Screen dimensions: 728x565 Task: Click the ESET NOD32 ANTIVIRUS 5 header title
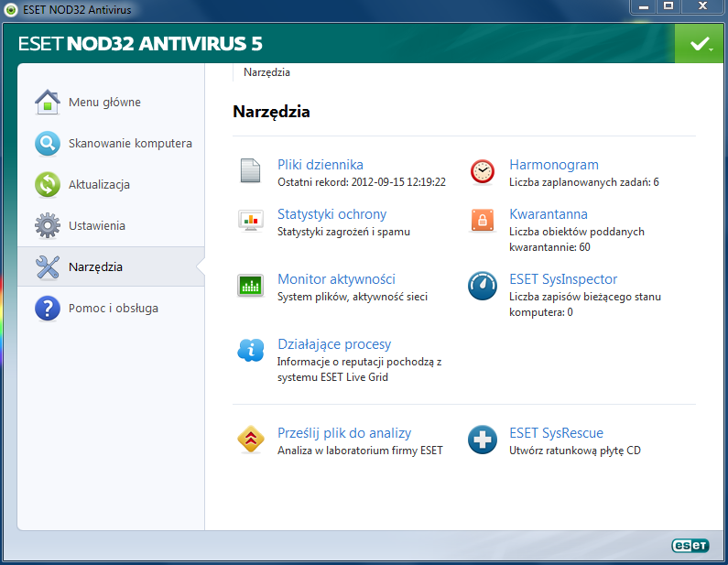(140, 44)
